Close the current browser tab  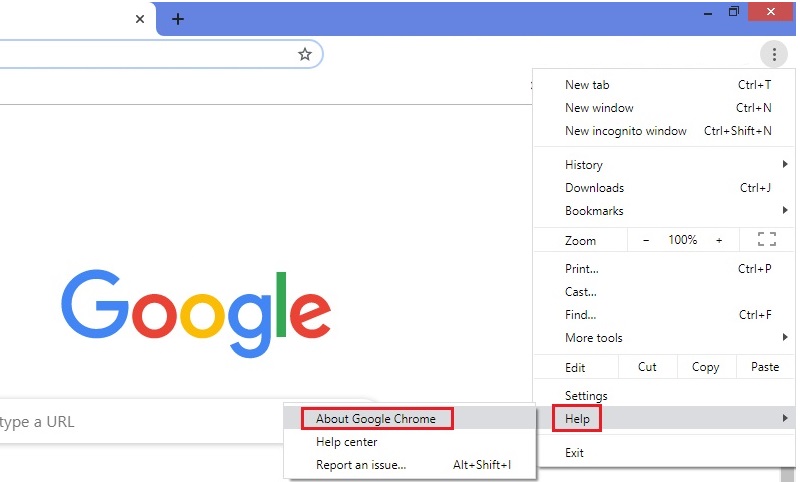140,19
